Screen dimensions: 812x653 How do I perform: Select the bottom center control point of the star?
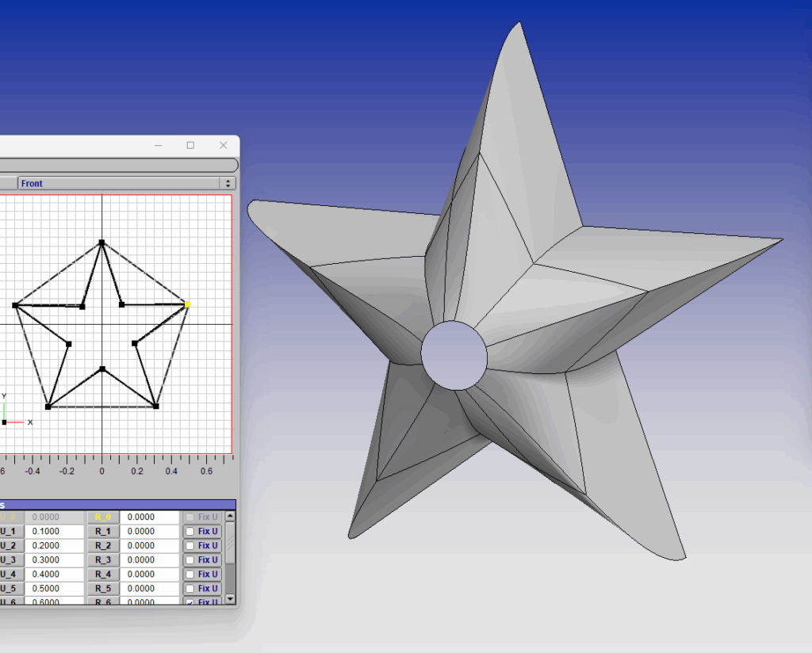[101, 369]
